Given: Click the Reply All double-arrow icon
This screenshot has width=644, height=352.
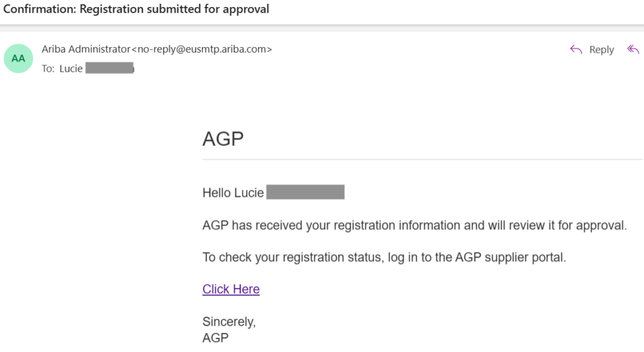Looking at the screenshot, I should 633,50.
